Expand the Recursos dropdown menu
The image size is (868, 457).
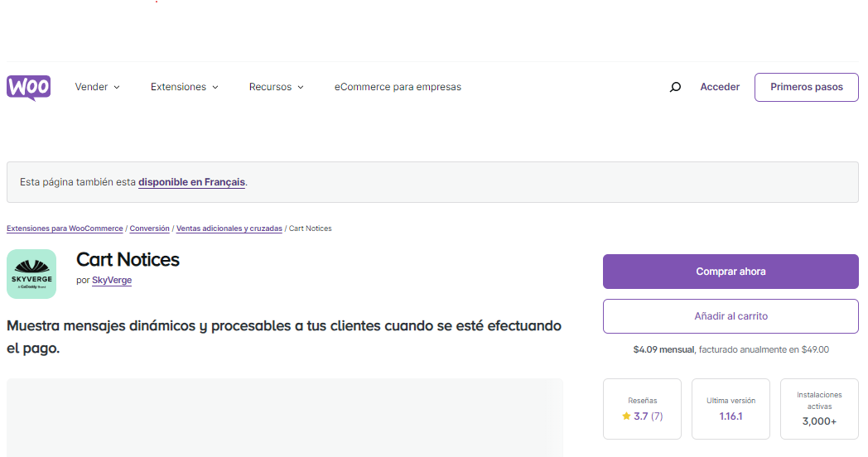tap(276, 87)
